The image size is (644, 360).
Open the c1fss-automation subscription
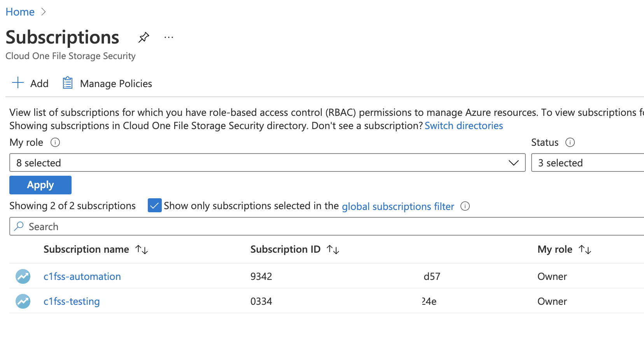tap(82, 276)
